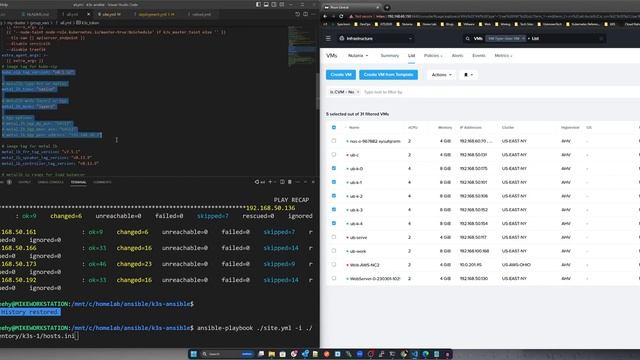The height and width of the screenshot is (360, 640).
Task: Check the ub-serve VM checkbox
Action: [334, 237]
